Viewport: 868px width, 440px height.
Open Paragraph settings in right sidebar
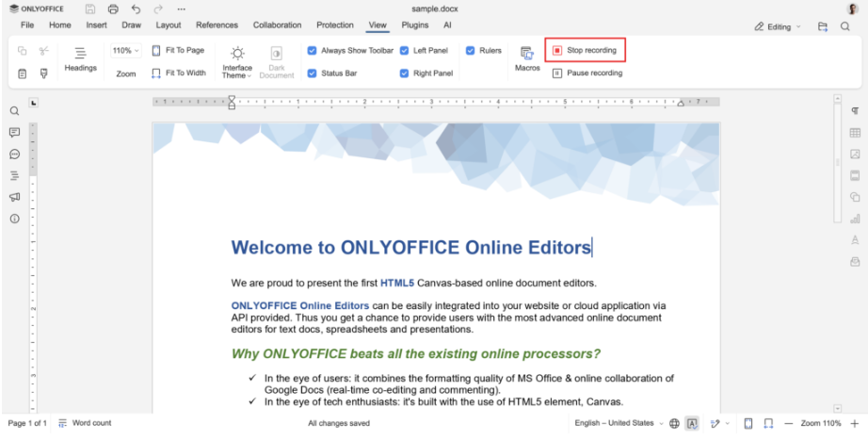tap(855, 111)
